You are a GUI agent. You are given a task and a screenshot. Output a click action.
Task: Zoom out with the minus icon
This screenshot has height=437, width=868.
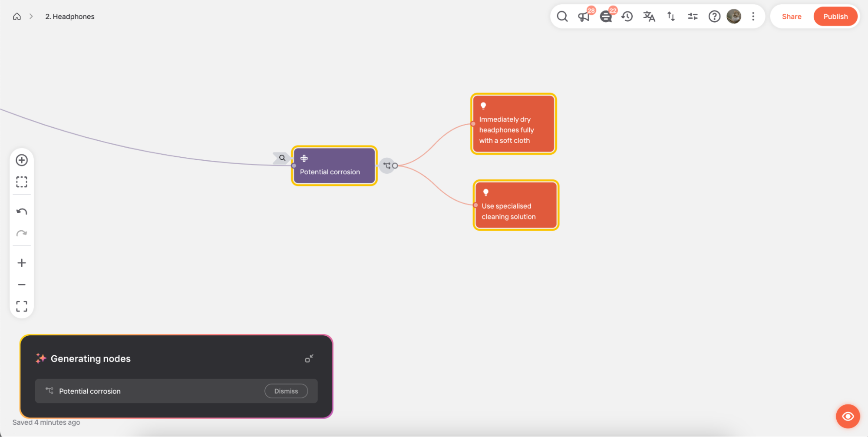22,285
